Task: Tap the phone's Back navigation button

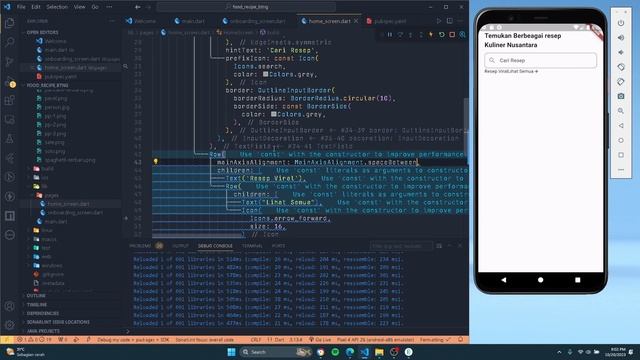Action: [504, 280]
